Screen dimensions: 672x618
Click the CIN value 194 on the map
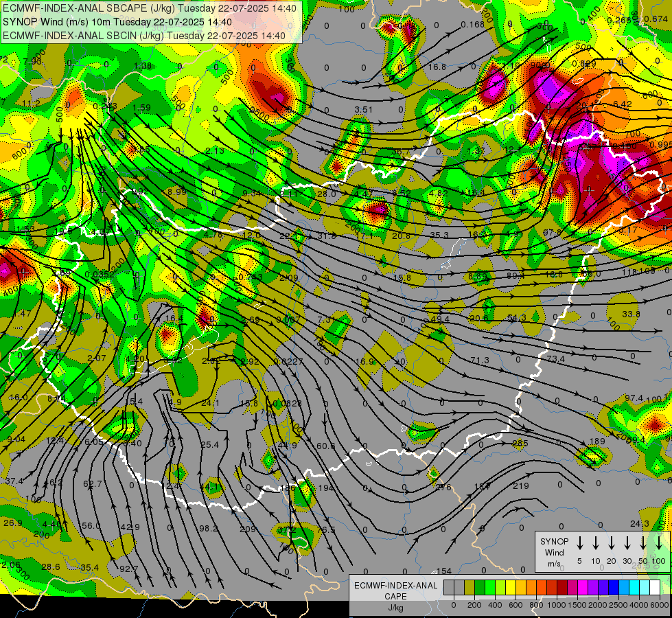click(x=326, y=488)
